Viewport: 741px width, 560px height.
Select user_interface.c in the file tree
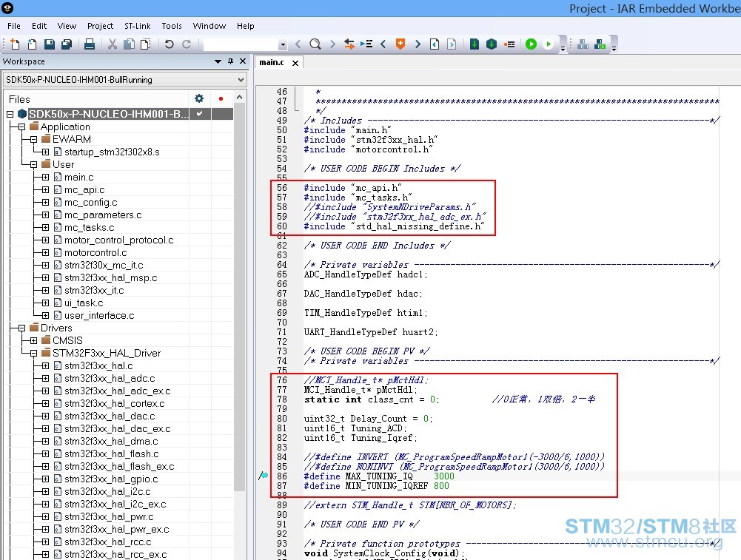click(99, 315)
